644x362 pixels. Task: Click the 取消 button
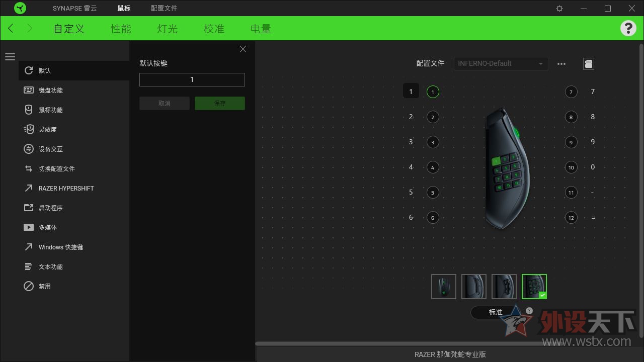(x=165, y=104)
